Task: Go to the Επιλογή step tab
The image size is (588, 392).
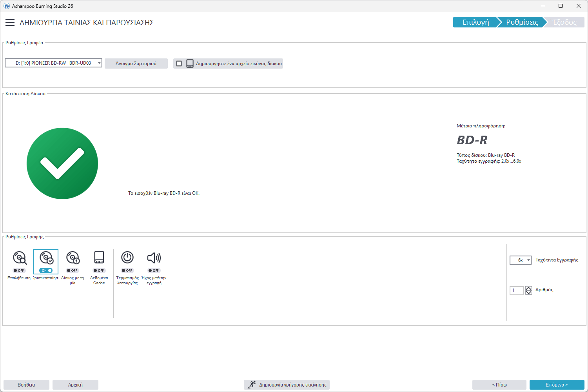Action: point(475,22)
